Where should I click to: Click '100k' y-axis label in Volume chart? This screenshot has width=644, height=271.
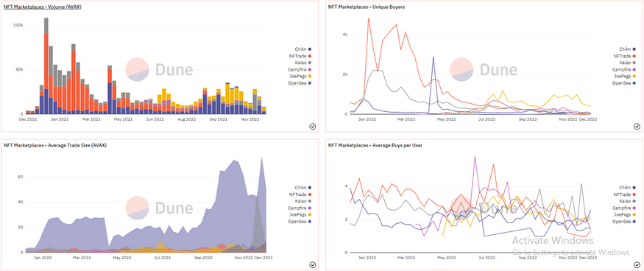pyautogui.click(x=18, y=25)
